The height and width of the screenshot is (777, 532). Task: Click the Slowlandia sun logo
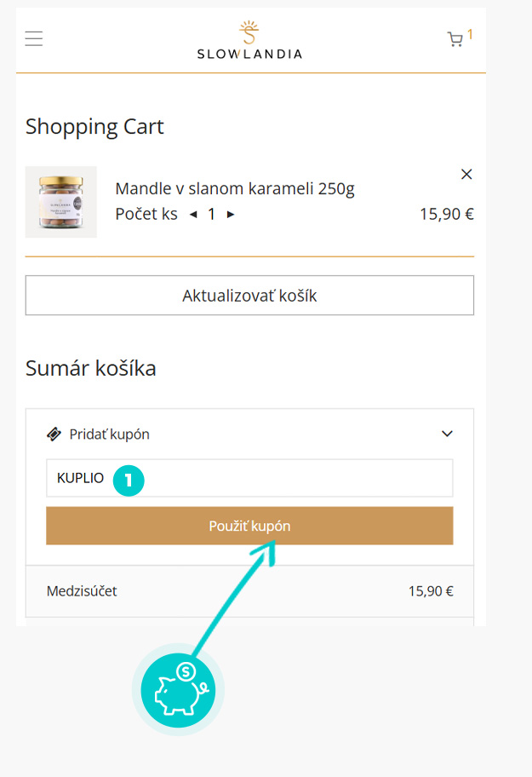click(249, 32)
